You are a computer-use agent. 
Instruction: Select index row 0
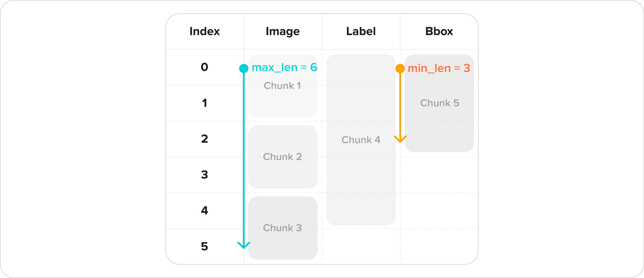[205, 67]
